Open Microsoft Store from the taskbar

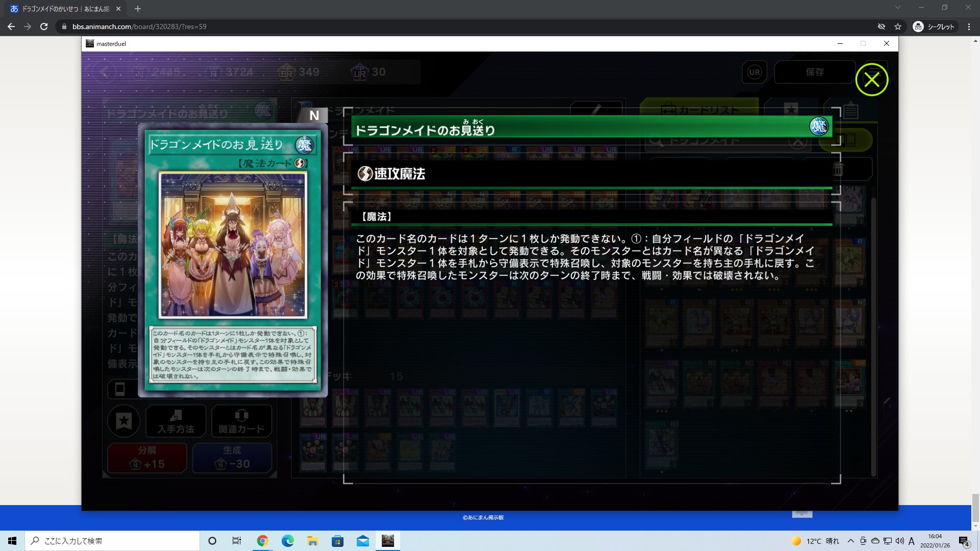coord(337,541)
